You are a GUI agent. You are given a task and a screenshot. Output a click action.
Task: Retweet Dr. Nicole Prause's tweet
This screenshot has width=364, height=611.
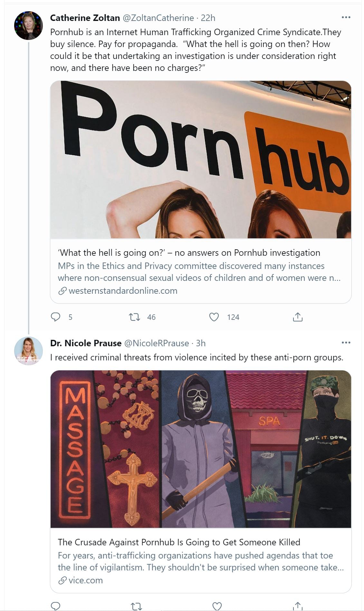(137, 606)
